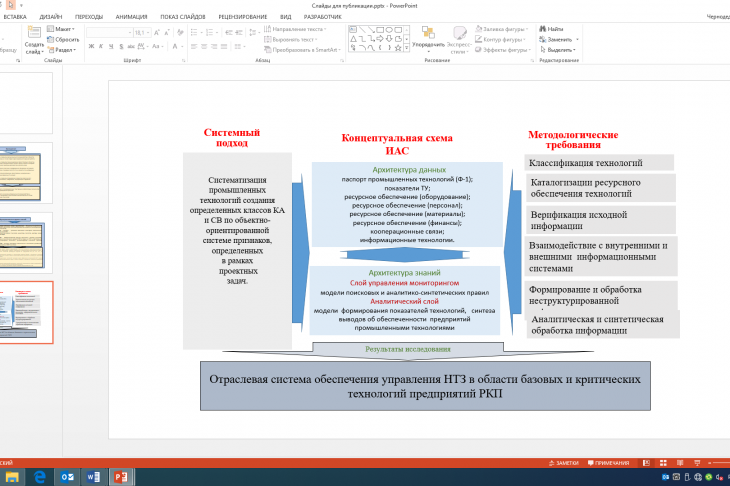Expand the shapes gallery more button
The height and width of the screenshot is (486, 730).
pos(407,47)
